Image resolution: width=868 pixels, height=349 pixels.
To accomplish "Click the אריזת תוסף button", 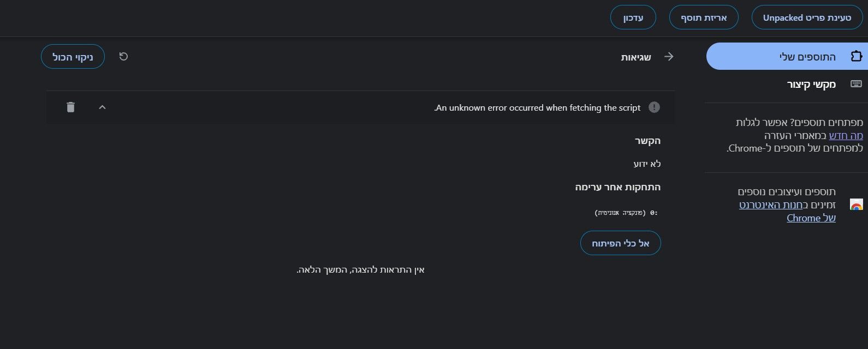I will tap(704, 17).
